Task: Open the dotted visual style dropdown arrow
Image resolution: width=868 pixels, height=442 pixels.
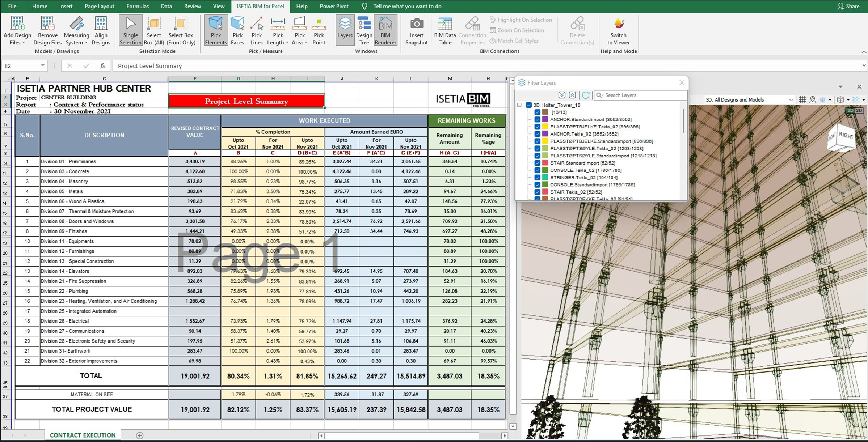Action: pyautogui.click(x=864, y=100)
